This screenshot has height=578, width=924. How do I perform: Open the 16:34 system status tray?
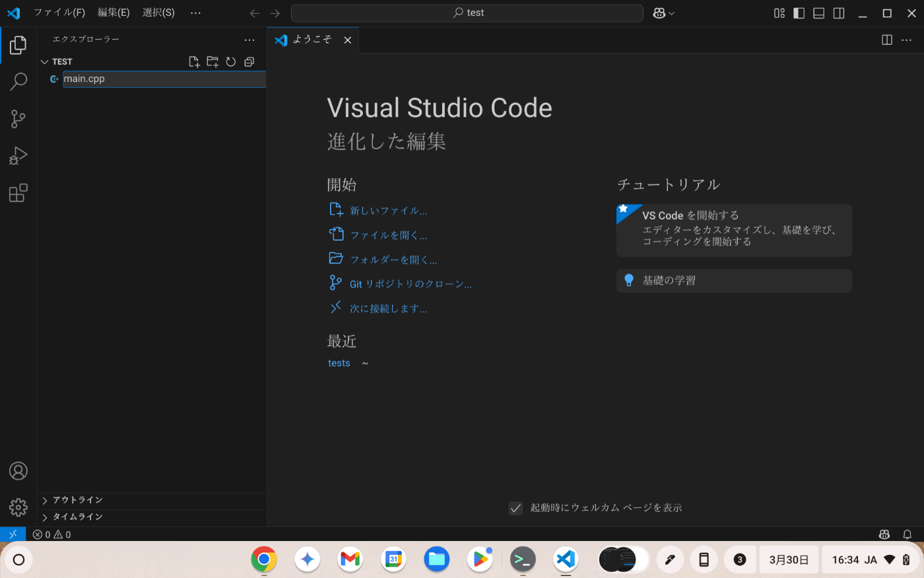tap(871, 560)
